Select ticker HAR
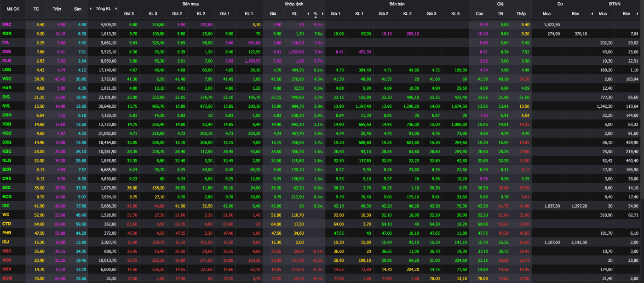 pos(6,88)
